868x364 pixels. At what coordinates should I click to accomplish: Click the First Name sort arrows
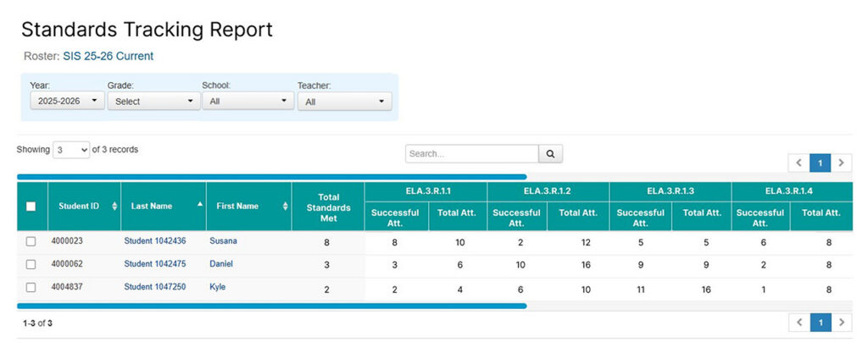[285, 207]
